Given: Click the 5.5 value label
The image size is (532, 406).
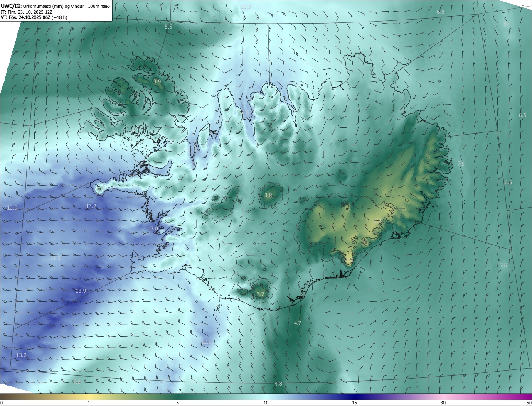Looking at the screenshot, I should coord(168,27).
